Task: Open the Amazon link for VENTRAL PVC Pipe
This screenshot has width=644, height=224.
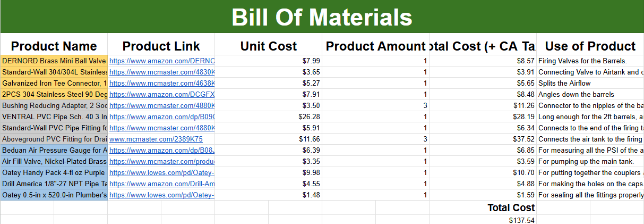Action: (161, 117)
